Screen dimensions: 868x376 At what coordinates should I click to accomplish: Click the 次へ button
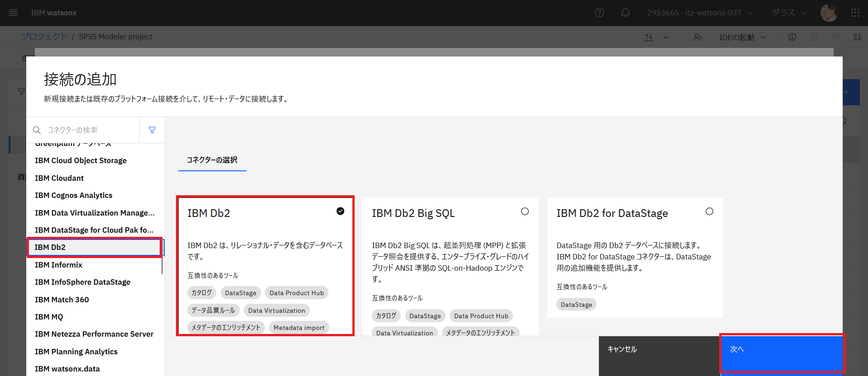pyautogui.click(x=782, y=356)
